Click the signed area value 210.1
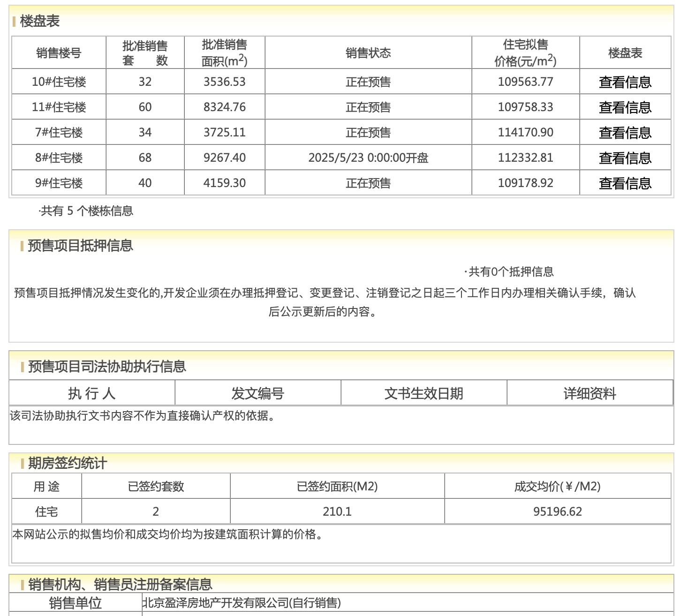This screenshot has height=616, width=680. (x=337, y=511)
